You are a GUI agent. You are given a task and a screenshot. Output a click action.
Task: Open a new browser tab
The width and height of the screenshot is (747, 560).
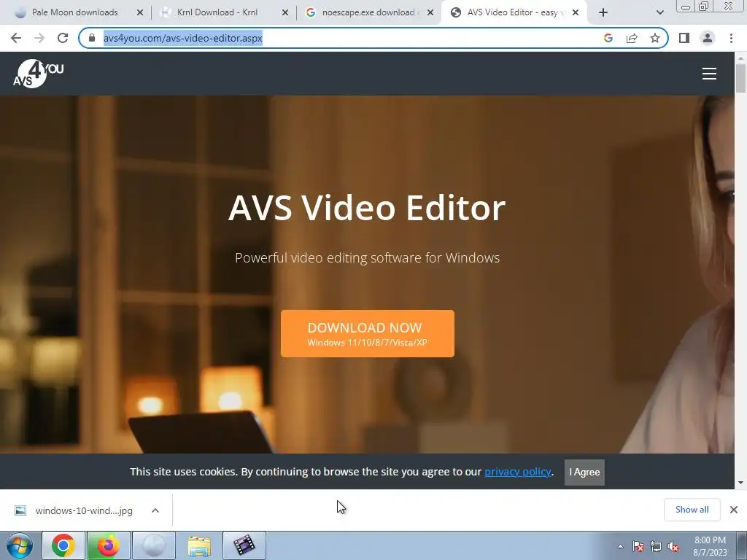pos(603,12)
